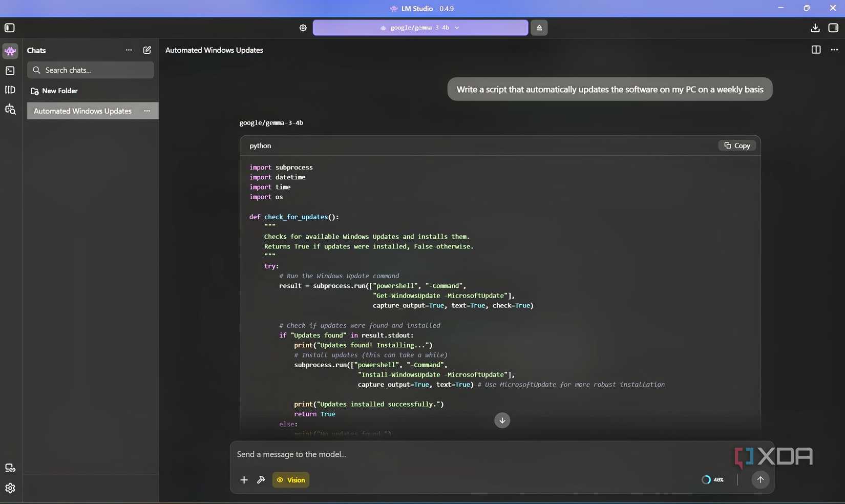Send message with the up arrow button
The width and height of the screenshot is (845, 504).
point(760,479)
